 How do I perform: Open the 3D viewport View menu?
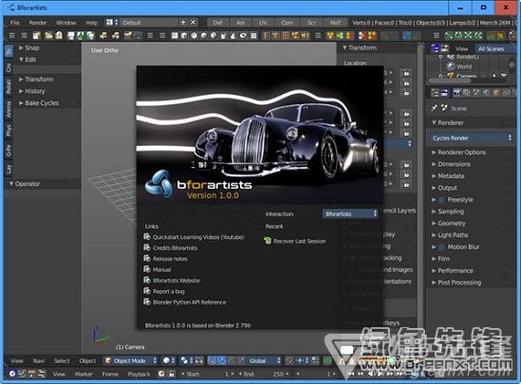pos(17,361)
